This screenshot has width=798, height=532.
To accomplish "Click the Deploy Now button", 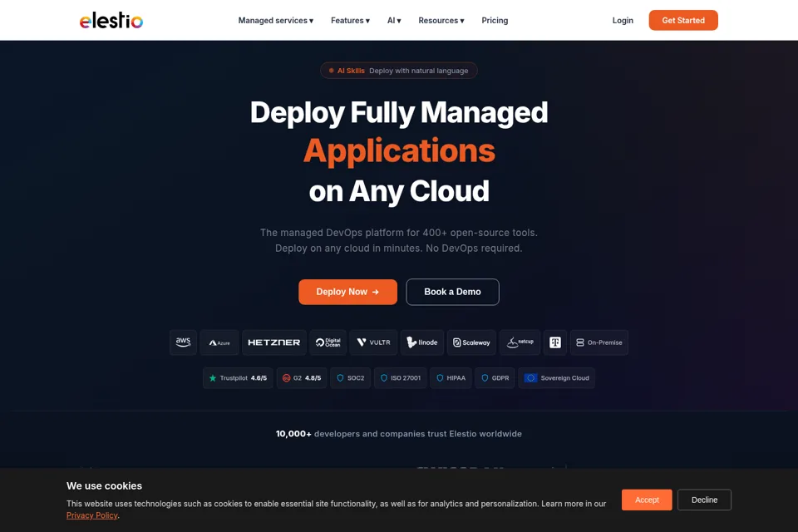I will (347, 292).
